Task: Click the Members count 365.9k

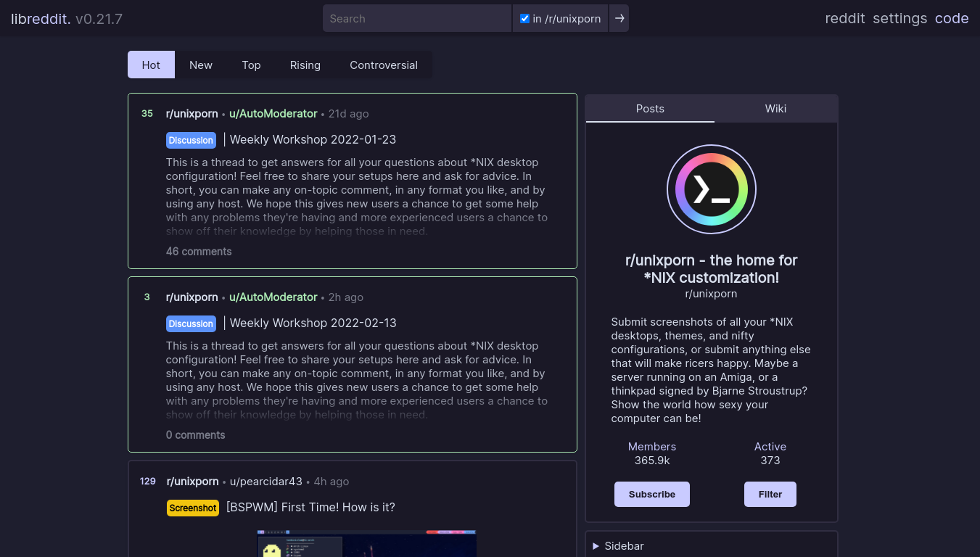Action: tap(652, 460)
